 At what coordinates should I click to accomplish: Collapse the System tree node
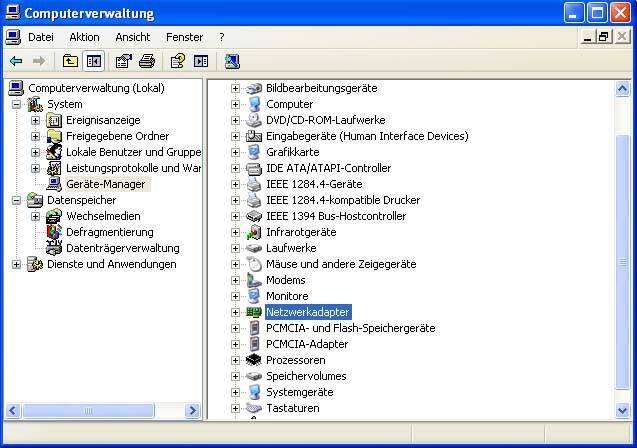click(17, 104)
